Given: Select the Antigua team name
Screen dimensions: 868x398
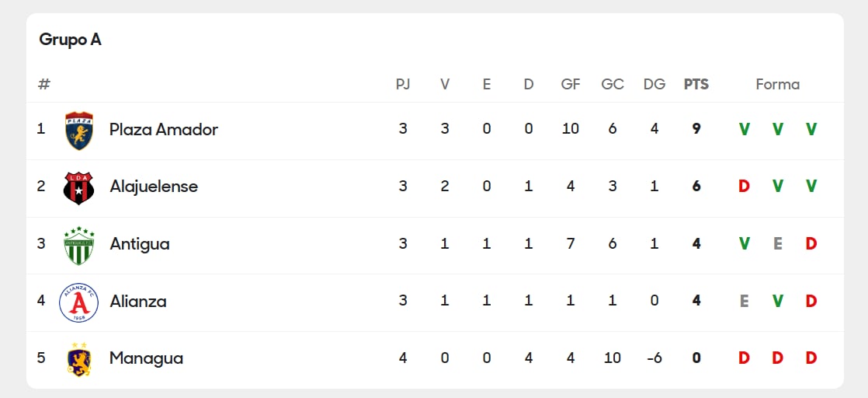Looking at the screenshot, I should click(x=139, y=244).
